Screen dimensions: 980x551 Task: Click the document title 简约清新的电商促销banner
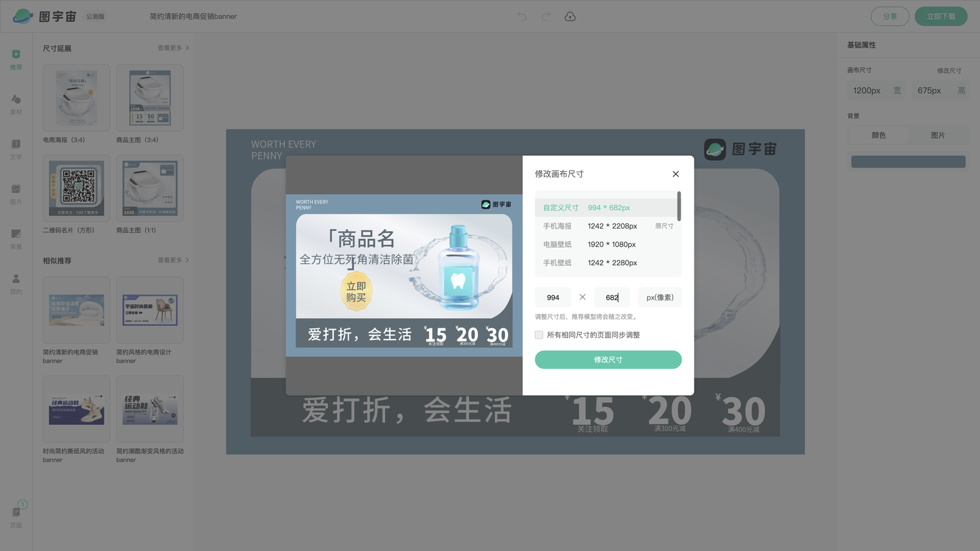193,16
